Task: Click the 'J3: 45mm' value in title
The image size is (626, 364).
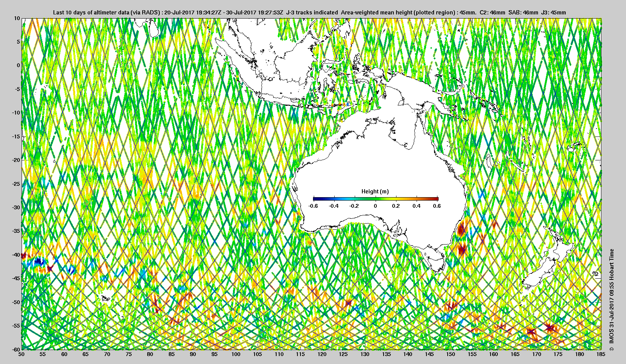Action: [554, 13]
